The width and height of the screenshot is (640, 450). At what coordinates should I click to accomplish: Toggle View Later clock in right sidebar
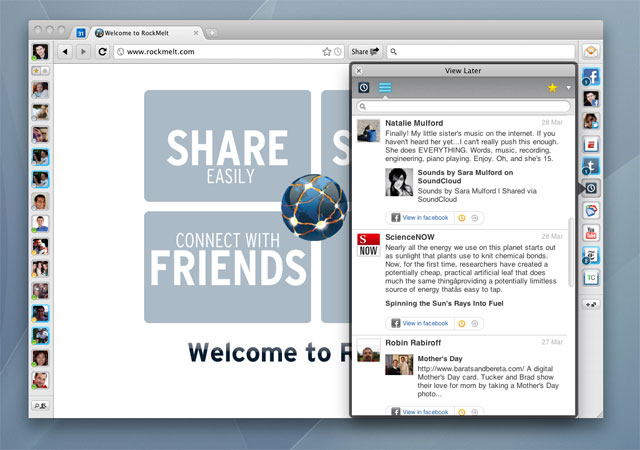tap(591, 188)
